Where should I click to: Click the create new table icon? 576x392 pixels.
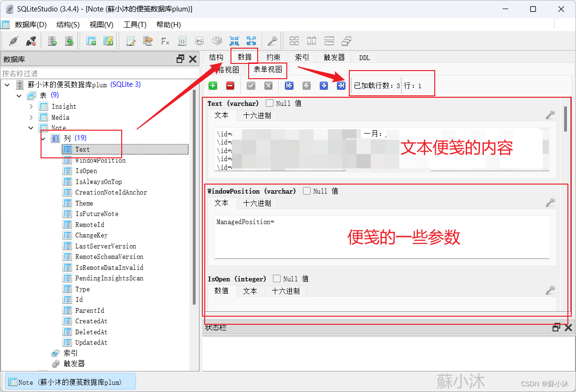point(91,41)
